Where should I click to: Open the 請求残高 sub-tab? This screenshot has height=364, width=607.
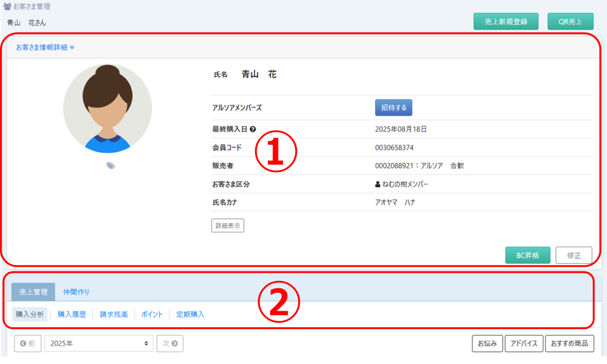pos(114,314)
